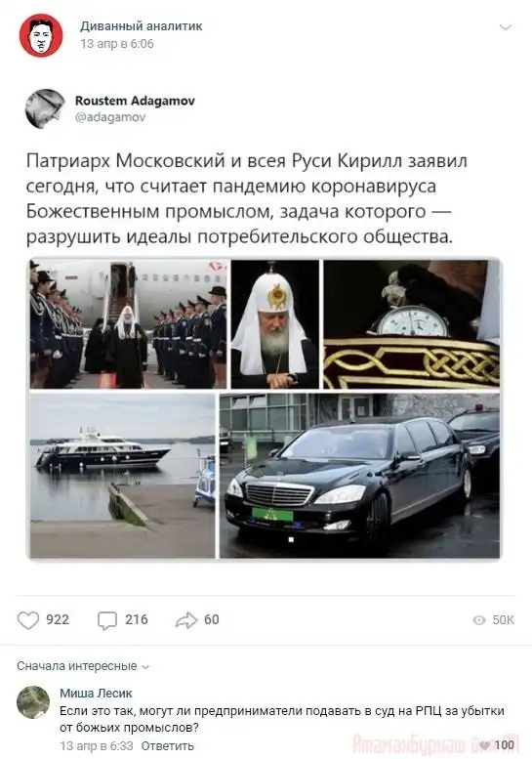This screenshot has width=532, height=759.
Task: Expand the post options chevron
Action: pos(506,27)
